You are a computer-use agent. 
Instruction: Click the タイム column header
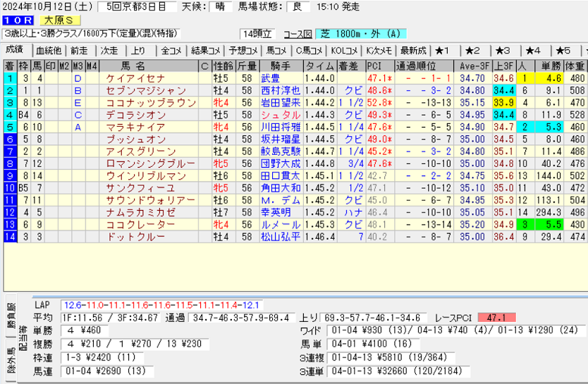click(319, 66)
